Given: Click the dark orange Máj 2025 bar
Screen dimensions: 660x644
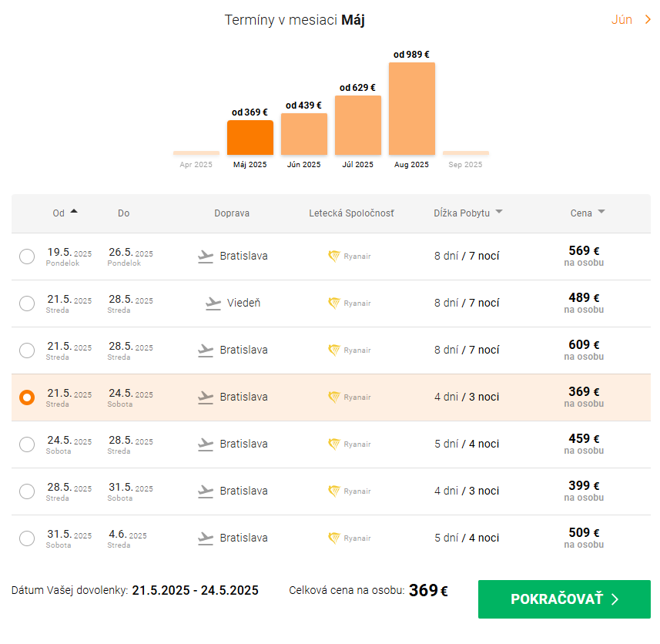Looking at the screenshot, I should [x=250, y=137].
